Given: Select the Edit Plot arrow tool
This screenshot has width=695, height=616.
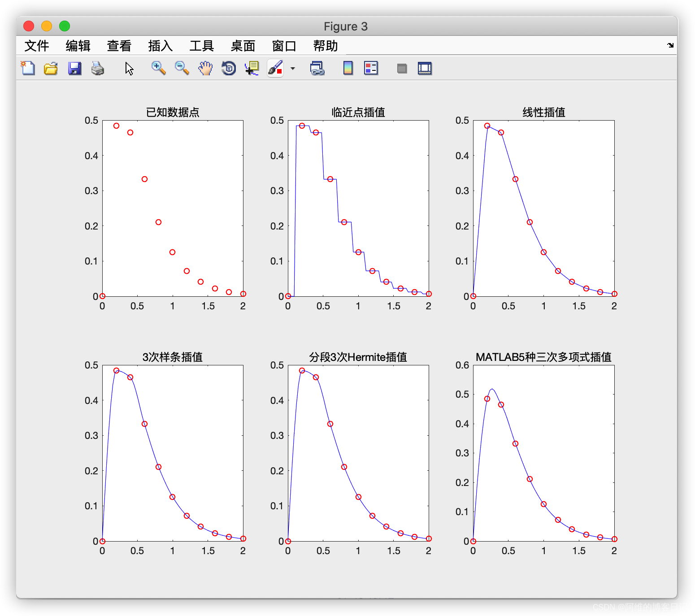Looking at the screenshot, I should tap(130, 68).
